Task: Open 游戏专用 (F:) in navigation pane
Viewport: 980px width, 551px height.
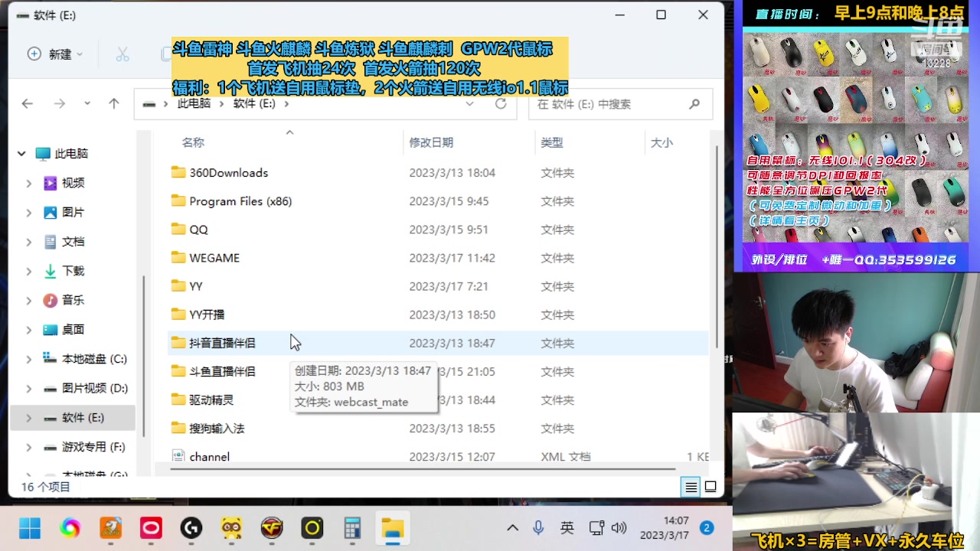Action: pos(84,447)
